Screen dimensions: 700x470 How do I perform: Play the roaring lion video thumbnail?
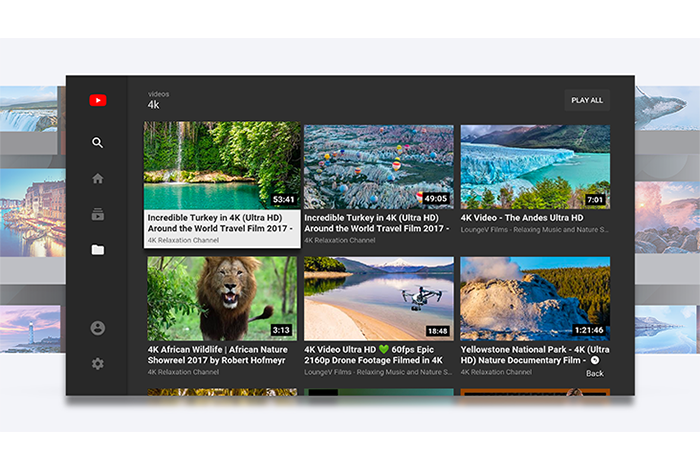221,299
